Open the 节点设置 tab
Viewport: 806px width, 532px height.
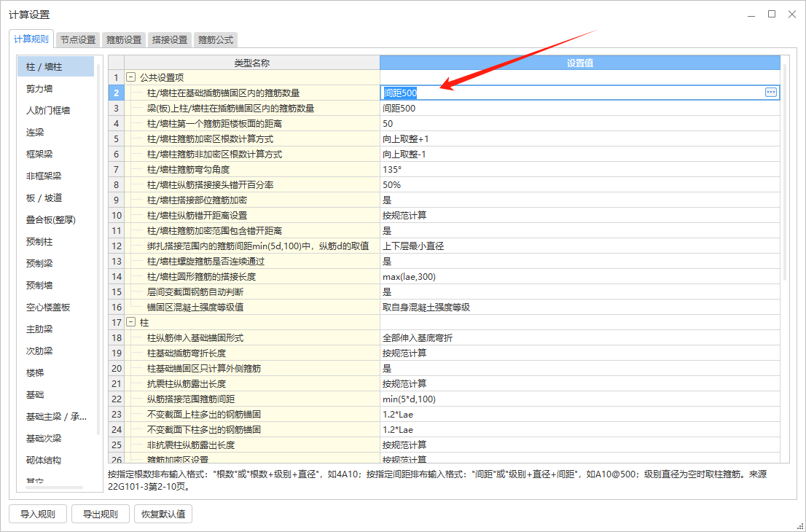[78, 39]
